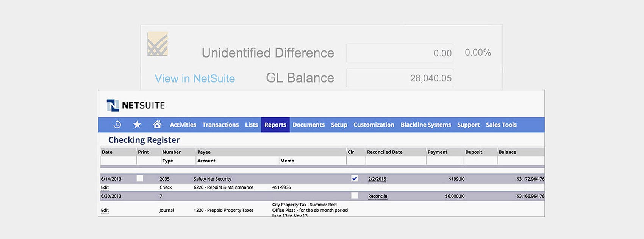Open the shortcuts star icon
The image size is (644, 239).
(137, 124)
